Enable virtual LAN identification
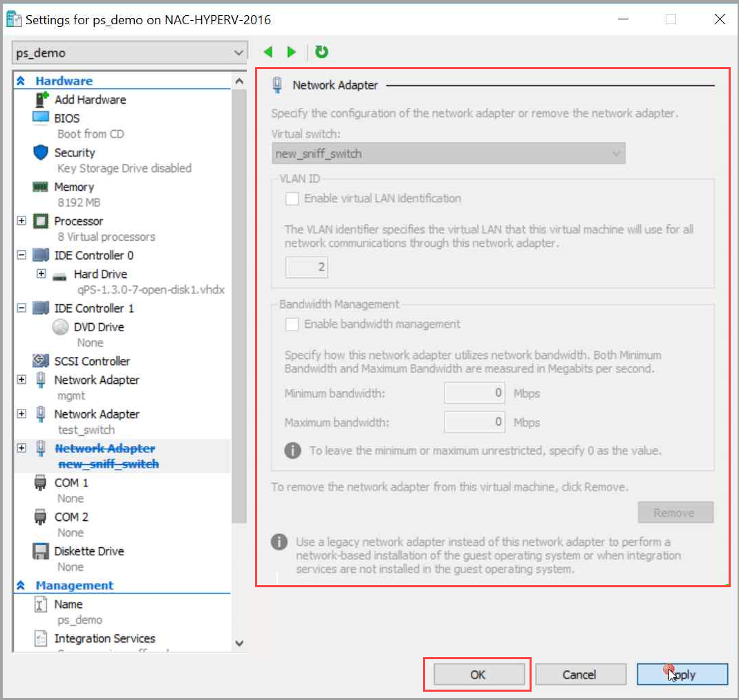739x700 pixels. (291, 199)
